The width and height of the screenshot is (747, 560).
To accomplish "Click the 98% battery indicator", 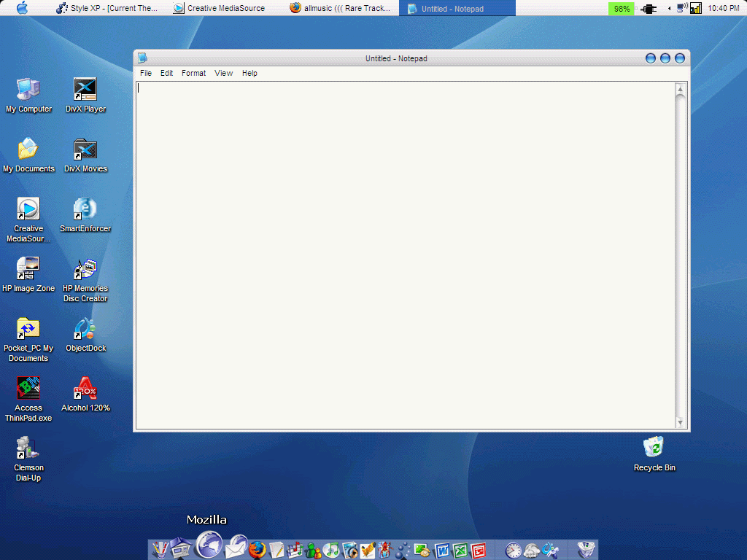I will coord(622,9).
